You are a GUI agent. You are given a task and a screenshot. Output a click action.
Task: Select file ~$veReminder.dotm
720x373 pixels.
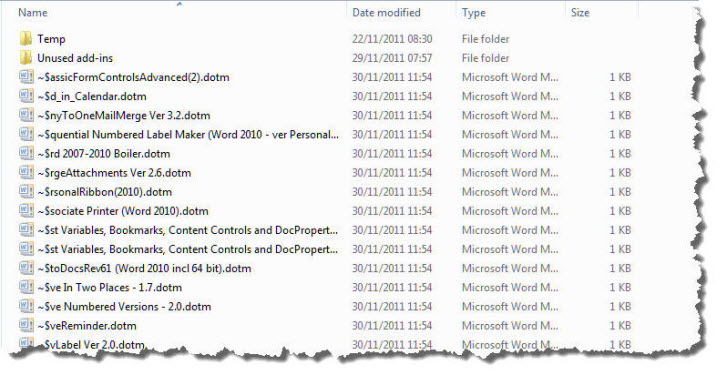pyautogui.click(x=87, y=326)
